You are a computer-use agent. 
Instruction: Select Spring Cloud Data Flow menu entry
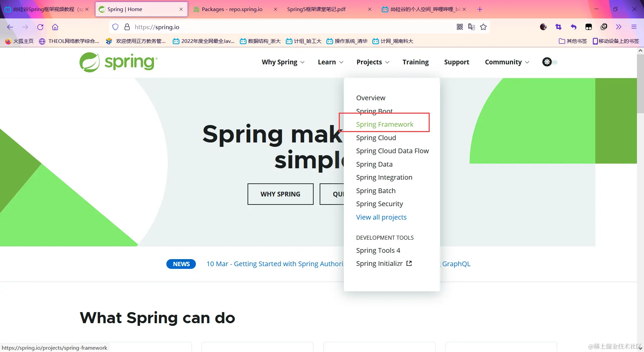(392, 151)
